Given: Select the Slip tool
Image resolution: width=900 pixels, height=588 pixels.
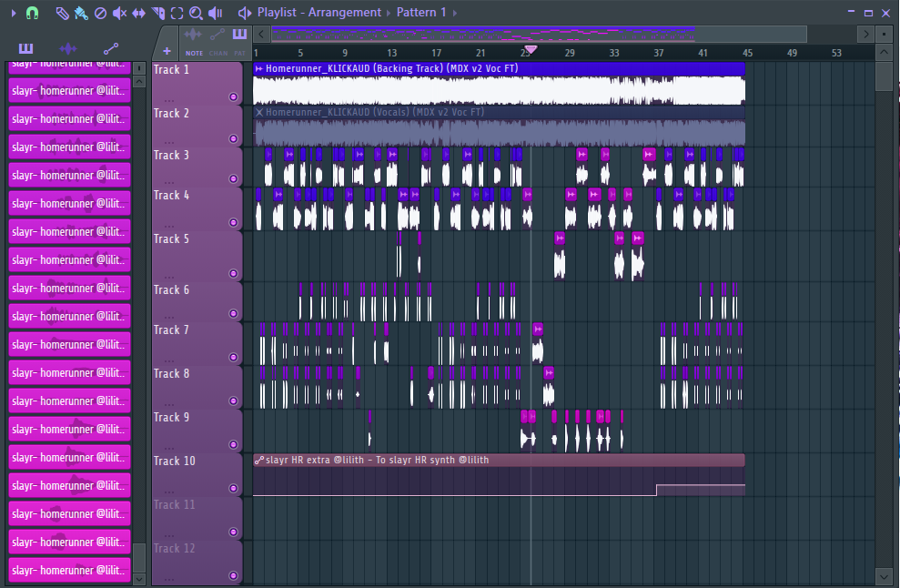Looking at the screenshot, I should [x=138, y=13].
